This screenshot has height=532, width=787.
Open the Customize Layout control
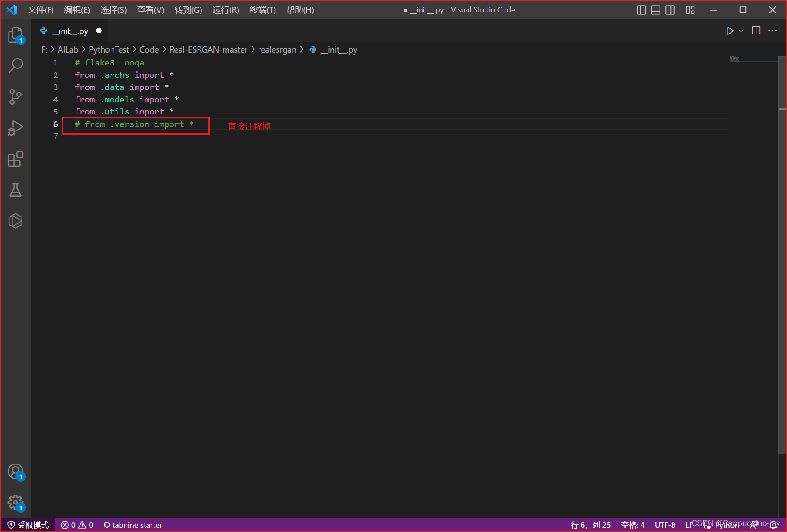tap(690, 10)
